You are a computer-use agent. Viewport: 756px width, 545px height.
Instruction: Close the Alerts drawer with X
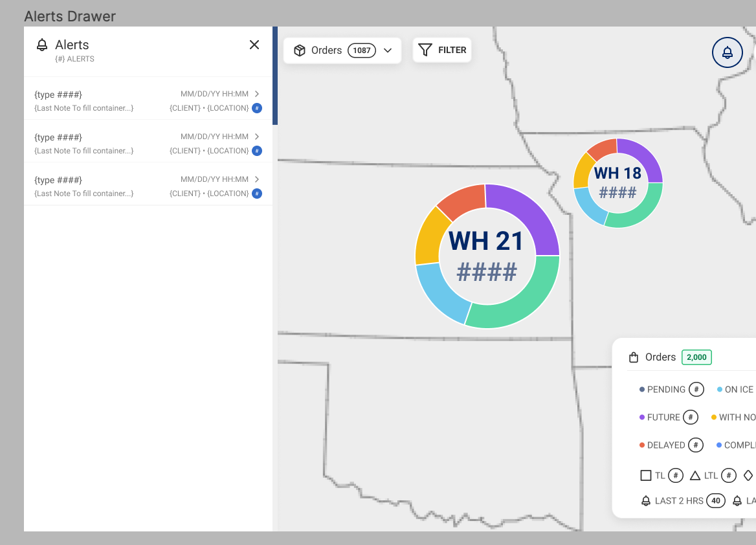tap(254, 45)
